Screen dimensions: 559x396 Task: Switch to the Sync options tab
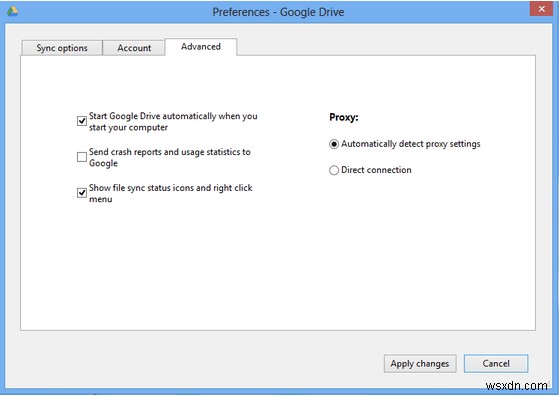tap(62, 48)
